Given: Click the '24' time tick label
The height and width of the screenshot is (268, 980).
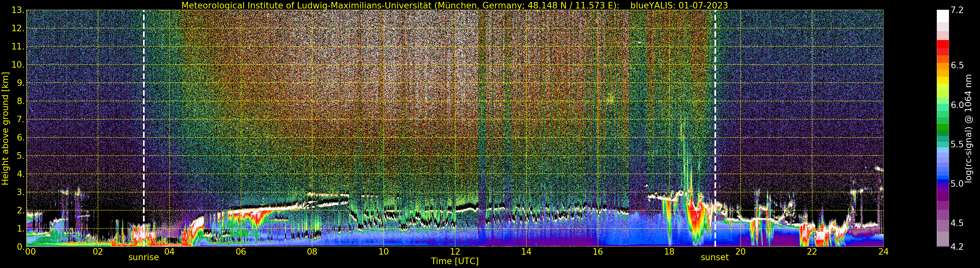Looking at the screenshot, I should 883,252.
